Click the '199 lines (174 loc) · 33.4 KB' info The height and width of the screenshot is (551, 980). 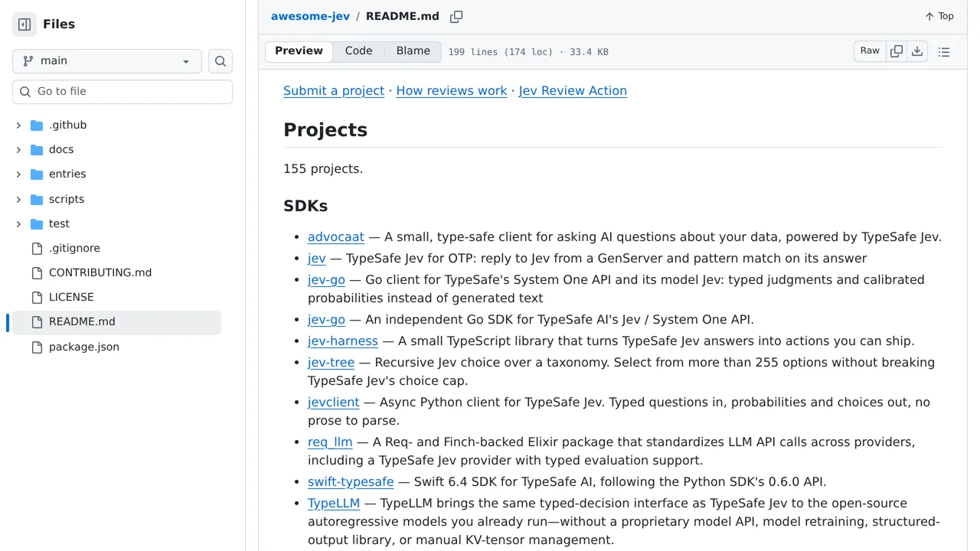(x=528, y=52)
